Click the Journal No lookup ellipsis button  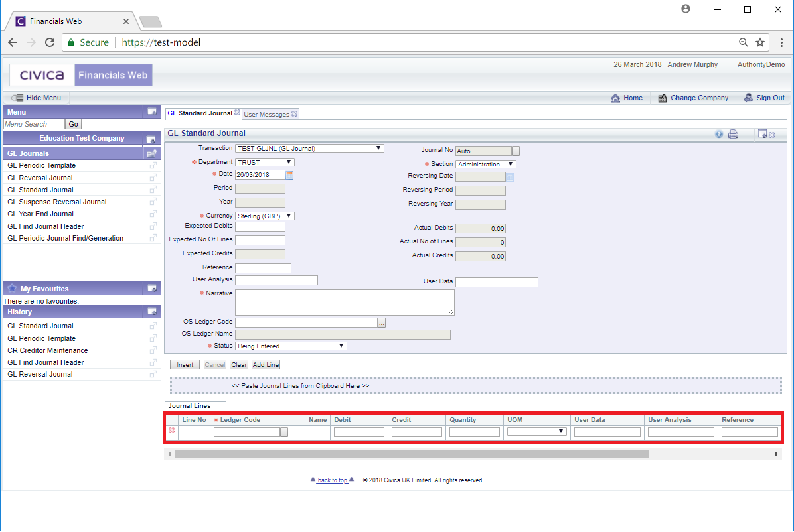[x=515, y=151]
